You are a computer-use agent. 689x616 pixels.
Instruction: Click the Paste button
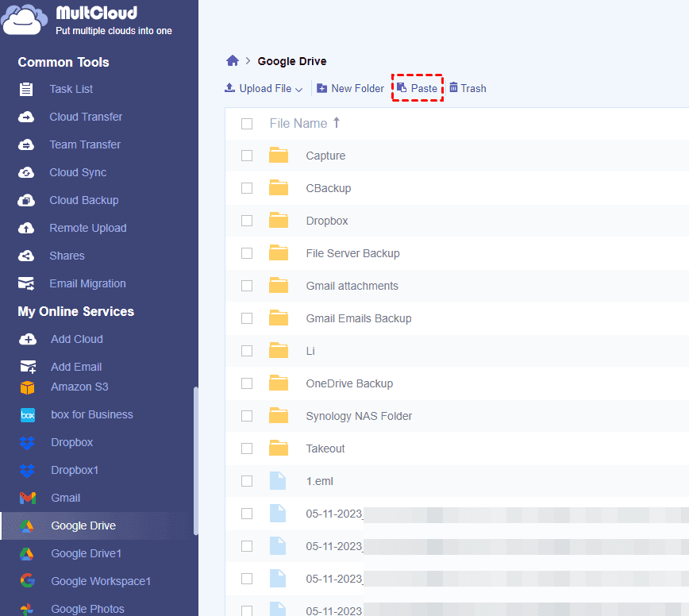[x=418, y=88]
